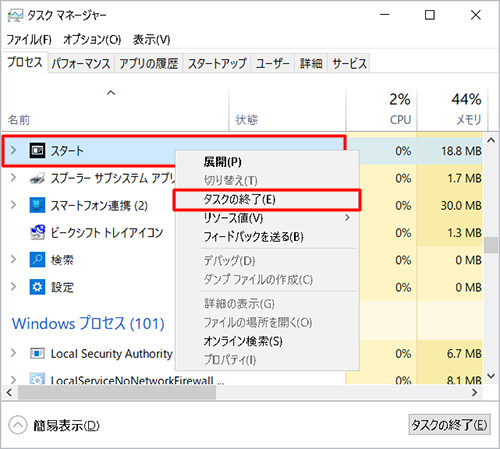The image size is (500, 449).
Task: Maximize the Task Manager window
Action: pyautogui.click(x=429, y=15)
